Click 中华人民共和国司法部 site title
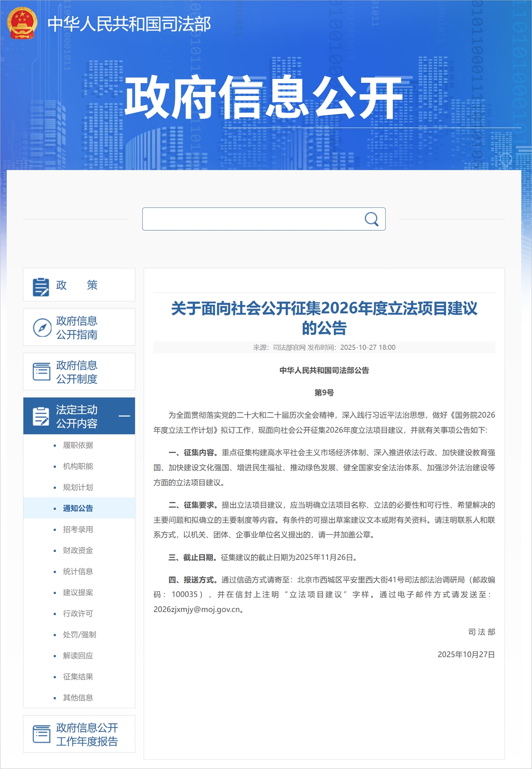 [129, 24]
